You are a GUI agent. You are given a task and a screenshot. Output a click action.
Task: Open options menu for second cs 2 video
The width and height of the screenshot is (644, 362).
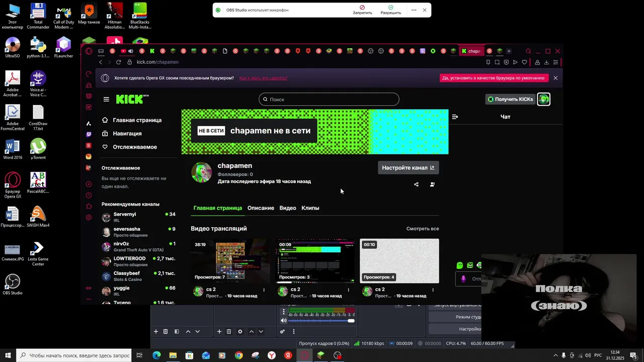(x=349, y=290)
